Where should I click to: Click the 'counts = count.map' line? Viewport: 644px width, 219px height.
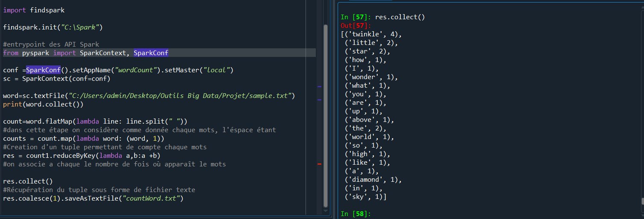point(84,138)
